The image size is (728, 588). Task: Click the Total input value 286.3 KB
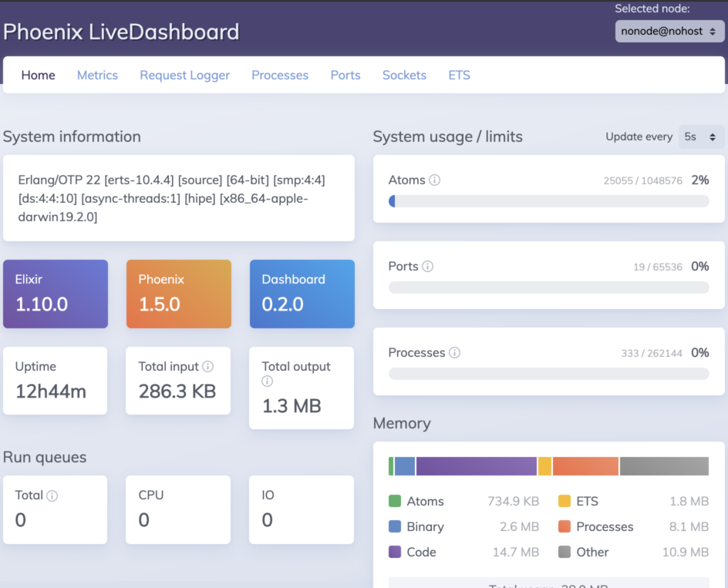(177, 391)
